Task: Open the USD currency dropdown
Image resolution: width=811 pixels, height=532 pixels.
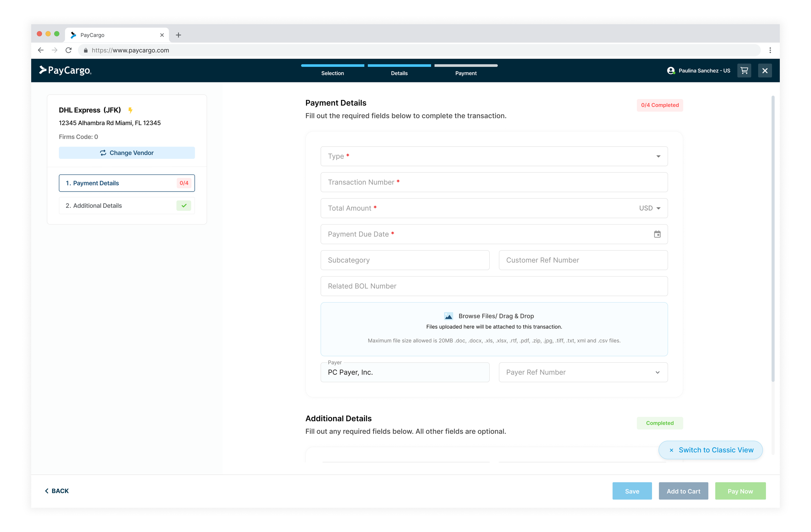Action: click(649, 208)
